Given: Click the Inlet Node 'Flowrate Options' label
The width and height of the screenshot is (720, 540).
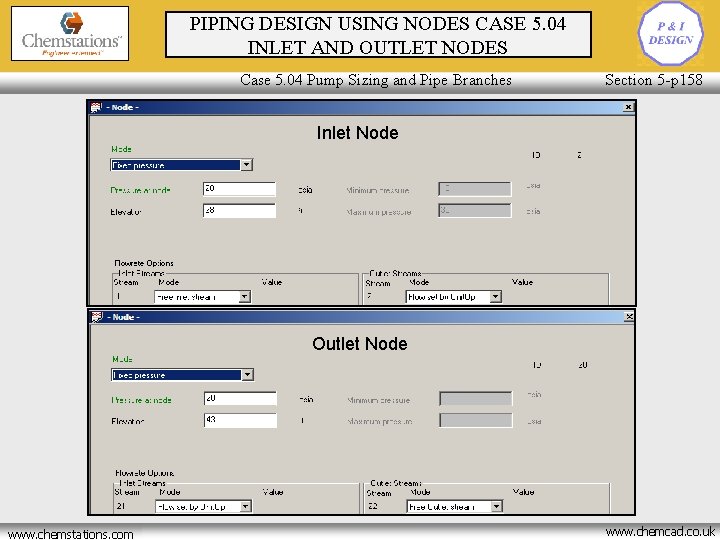Looking at the screenshot, I should pos(144,263).
